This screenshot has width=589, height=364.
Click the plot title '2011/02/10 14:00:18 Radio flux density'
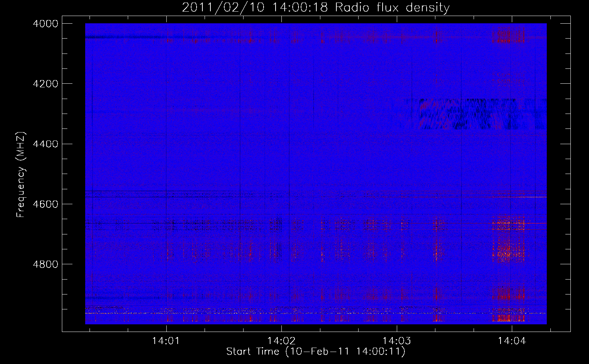point(316,8)
